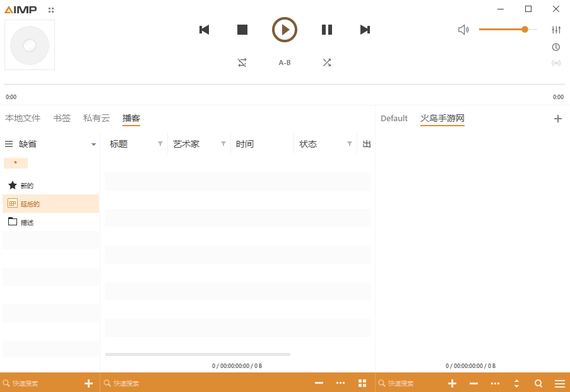Remove tracks with playlist minus icon
The image size is (570, 392).
473,383
